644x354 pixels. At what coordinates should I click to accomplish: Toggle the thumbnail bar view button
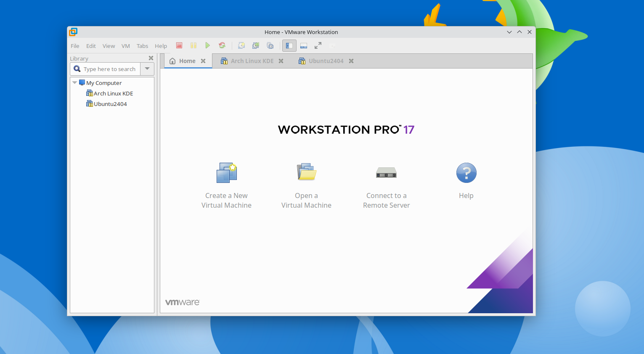click(304, 45)
